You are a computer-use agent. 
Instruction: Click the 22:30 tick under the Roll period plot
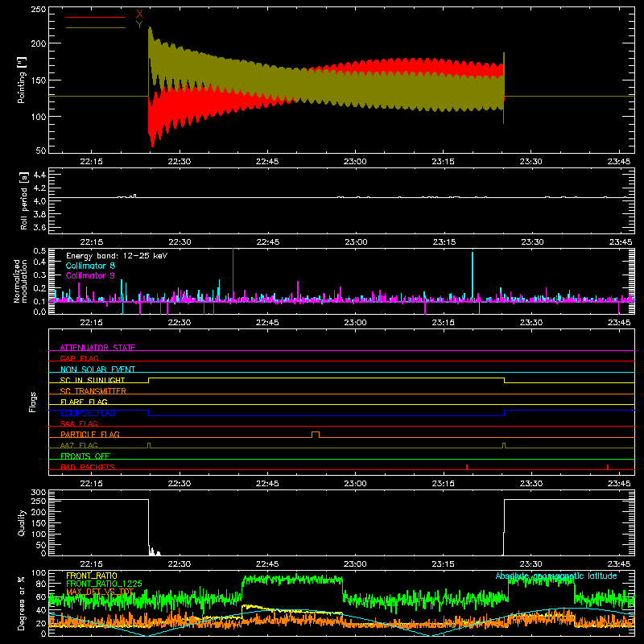pos(180,242)
